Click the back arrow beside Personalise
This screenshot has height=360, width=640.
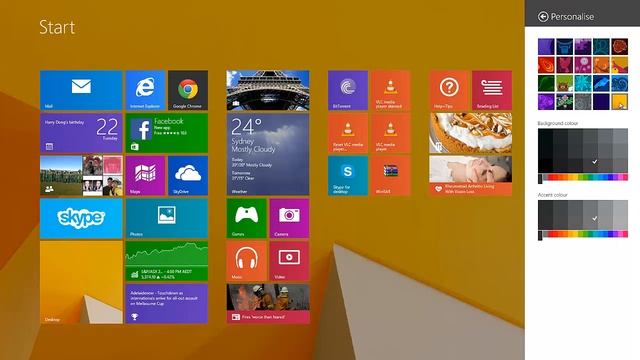(x=542, y=17)
